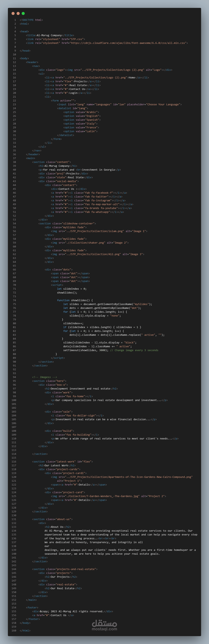Click the div class="proj" line

63,174
